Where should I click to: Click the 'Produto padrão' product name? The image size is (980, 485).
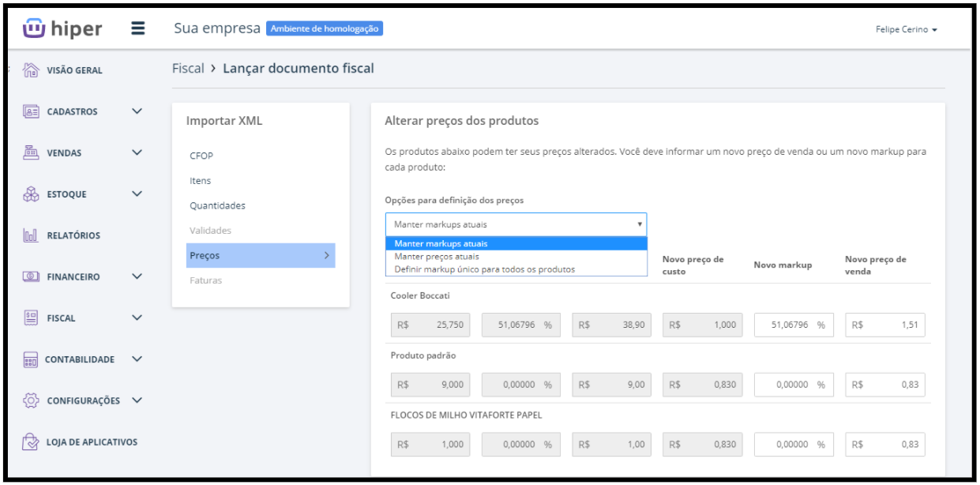coord(423,355)
